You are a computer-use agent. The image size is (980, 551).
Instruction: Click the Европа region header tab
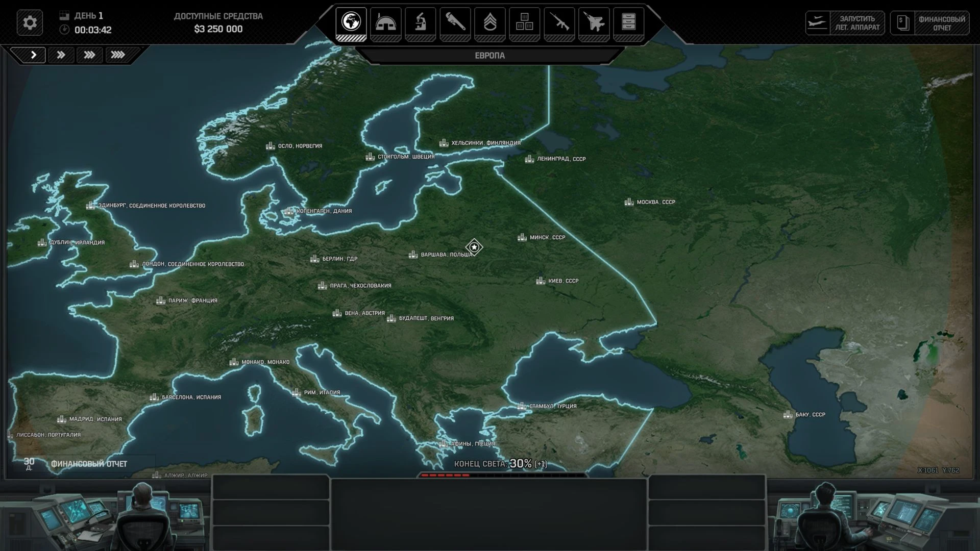489,55
